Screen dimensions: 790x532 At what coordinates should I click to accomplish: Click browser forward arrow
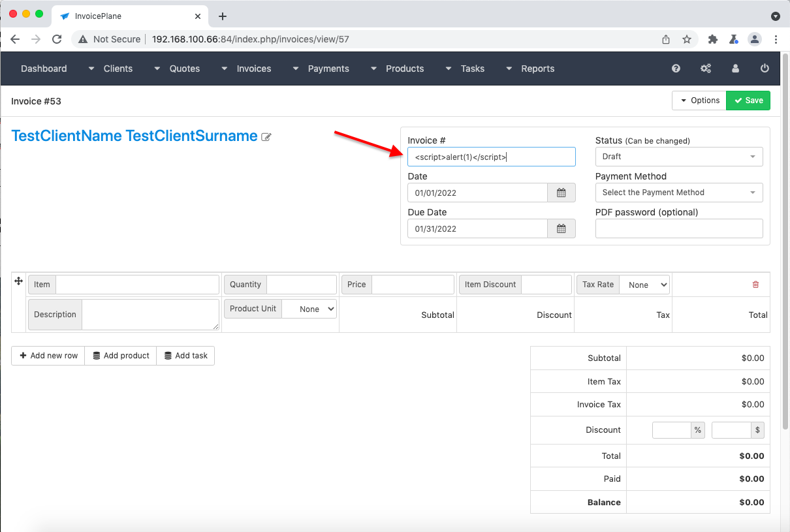tap(36, 39)
